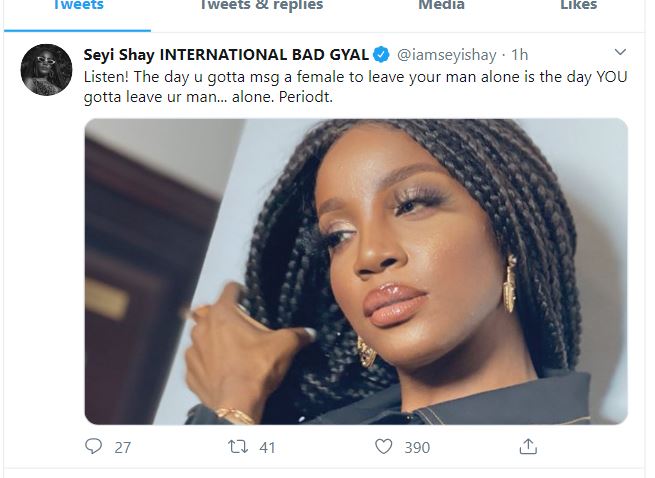Open the @iamseyishay handle link

click(447, 53)
